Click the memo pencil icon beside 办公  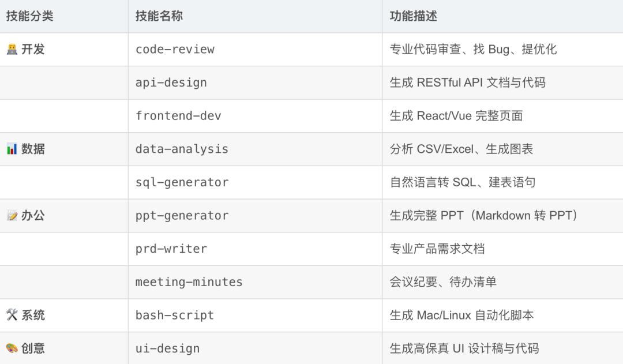tap(12, 215)
